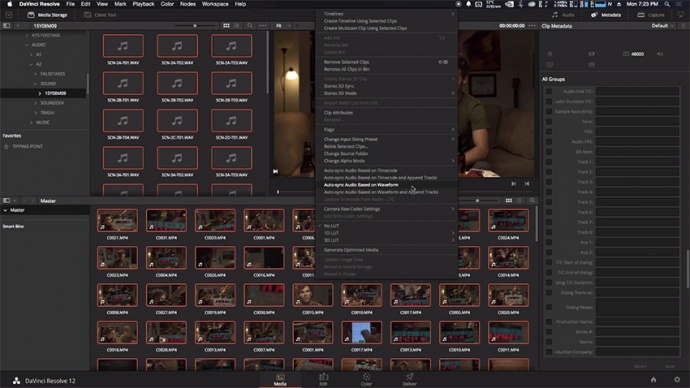Go to the Edit page
The width and height of the screenshot is (690, 388).
point(323,380)
